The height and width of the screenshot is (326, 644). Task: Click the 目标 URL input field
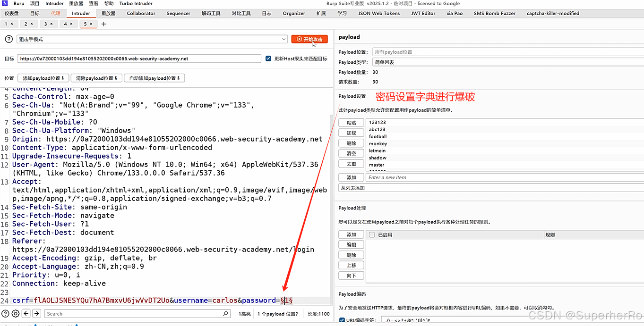click(x=139, y=59)
